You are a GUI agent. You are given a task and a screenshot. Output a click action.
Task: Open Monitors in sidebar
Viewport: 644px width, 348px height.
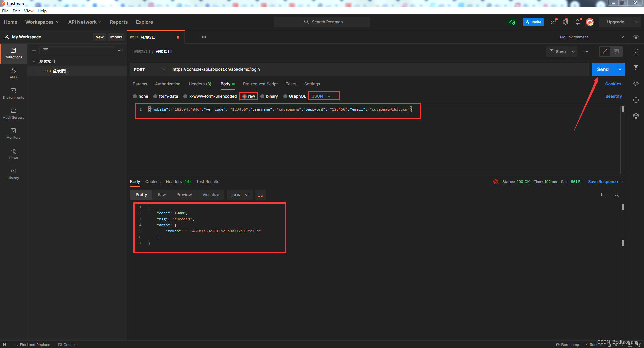13,134
